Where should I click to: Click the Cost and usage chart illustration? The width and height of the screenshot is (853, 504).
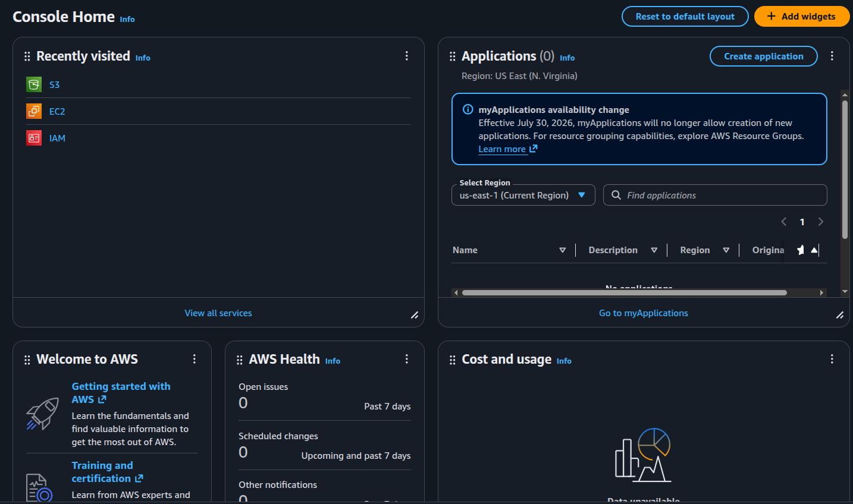coord(643,455)
